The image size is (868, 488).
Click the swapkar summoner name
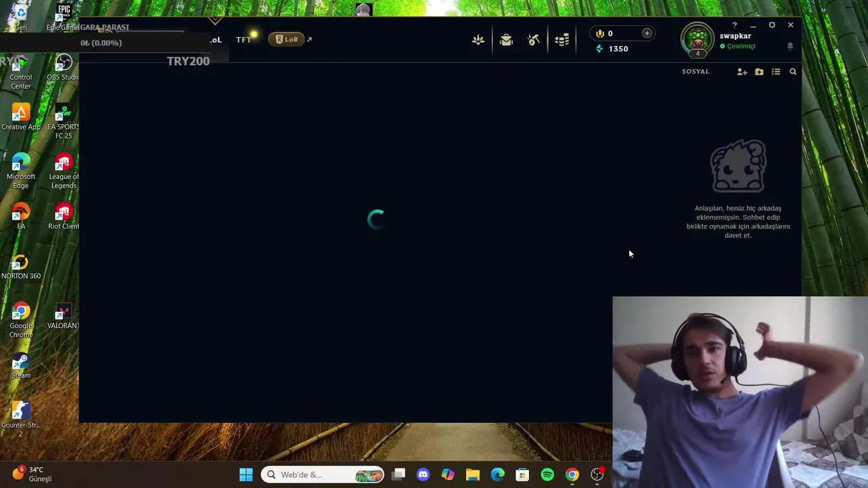point(735,36)
